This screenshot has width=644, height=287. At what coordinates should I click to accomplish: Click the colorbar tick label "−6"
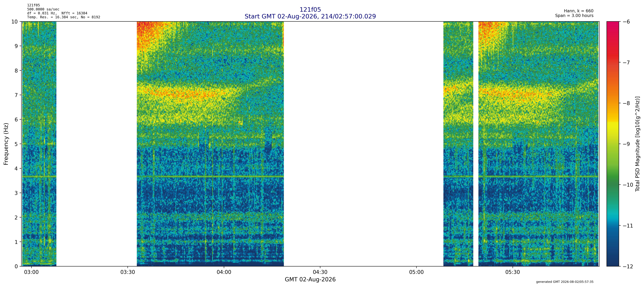[x=626, y=22]
